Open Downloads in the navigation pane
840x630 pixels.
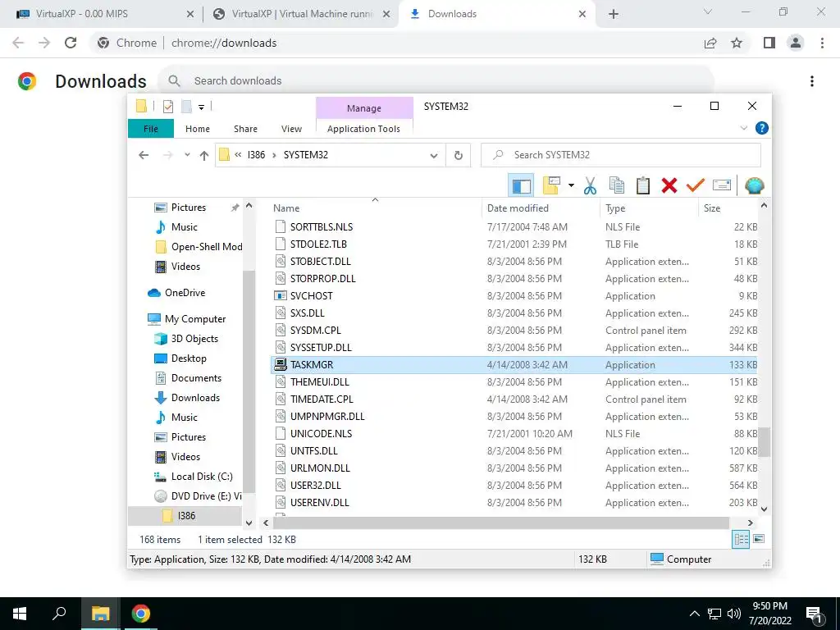coord(195,398)
